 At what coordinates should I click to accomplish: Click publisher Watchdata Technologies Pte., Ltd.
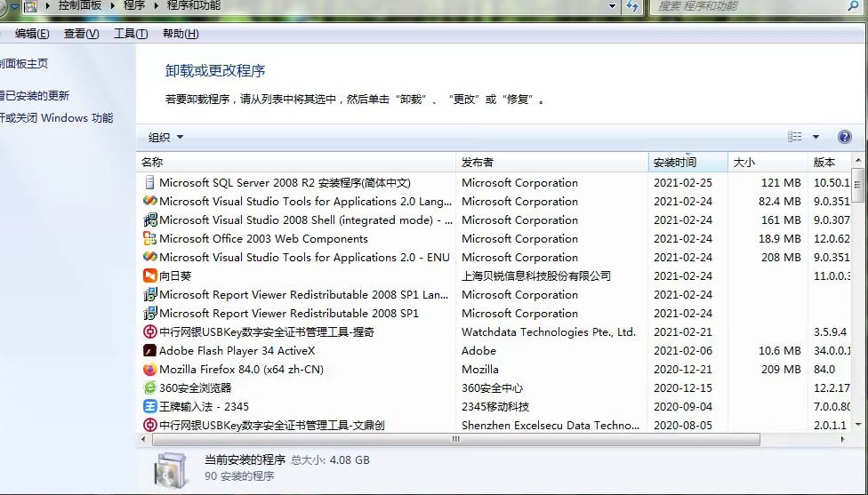[549, 331]
